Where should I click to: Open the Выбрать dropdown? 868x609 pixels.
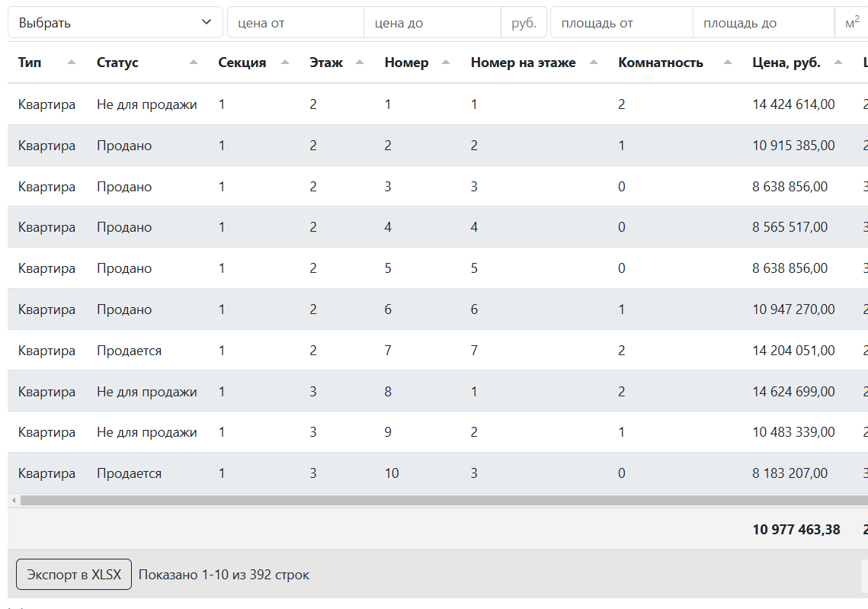click(115, 23)
